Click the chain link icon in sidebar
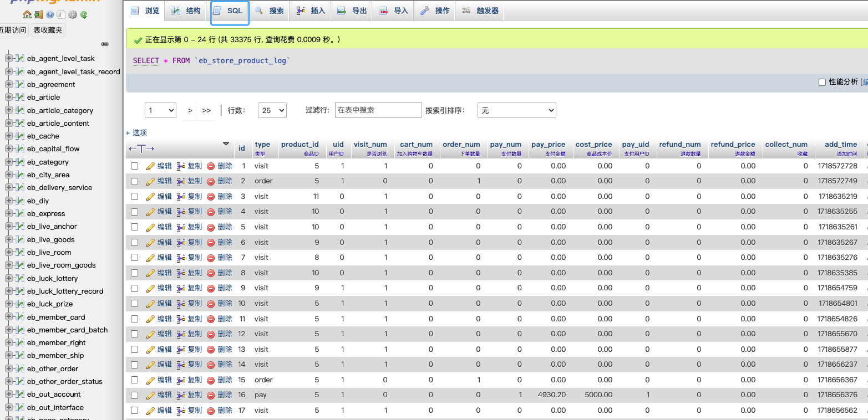868x420 pixels. (104, 44)
